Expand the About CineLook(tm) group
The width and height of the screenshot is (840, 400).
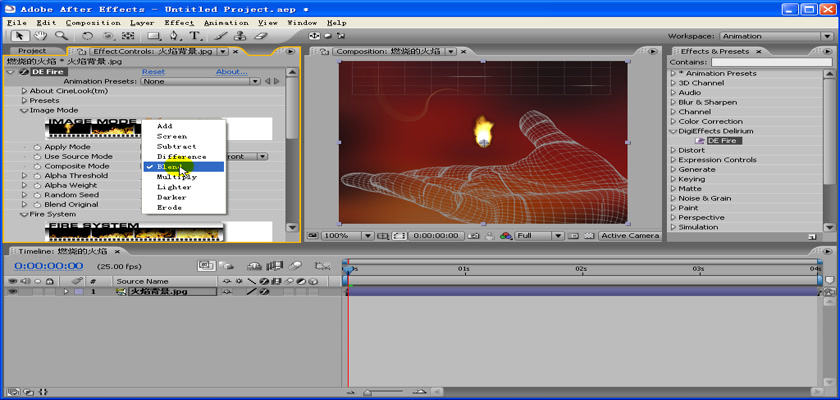coord(25,91)
